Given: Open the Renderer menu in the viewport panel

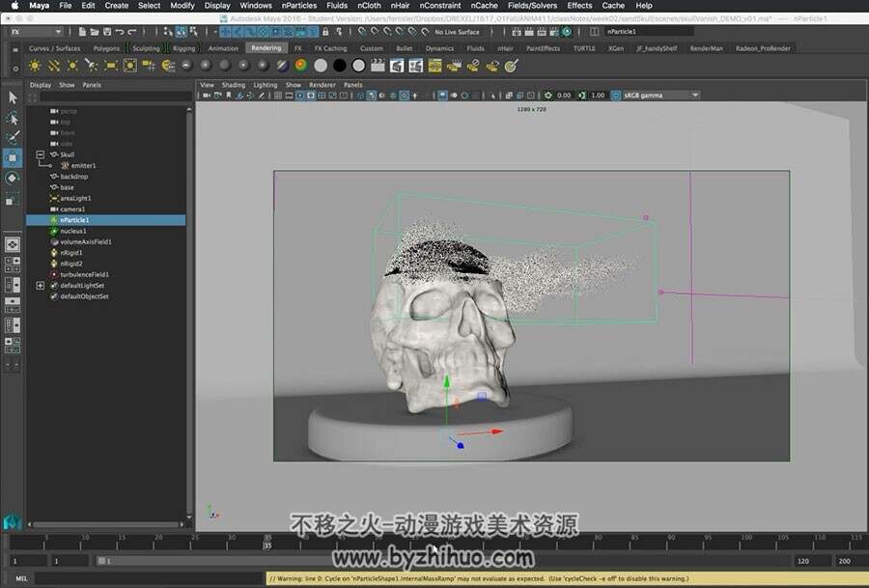Looking at the screenshot, I should (x=322, y=85).
